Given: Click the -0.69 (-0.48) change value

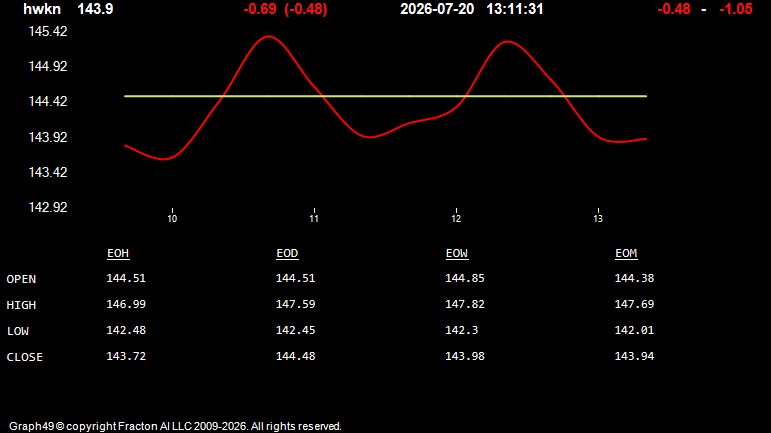Looking at the screenshot, I should [x=285, y=9].
